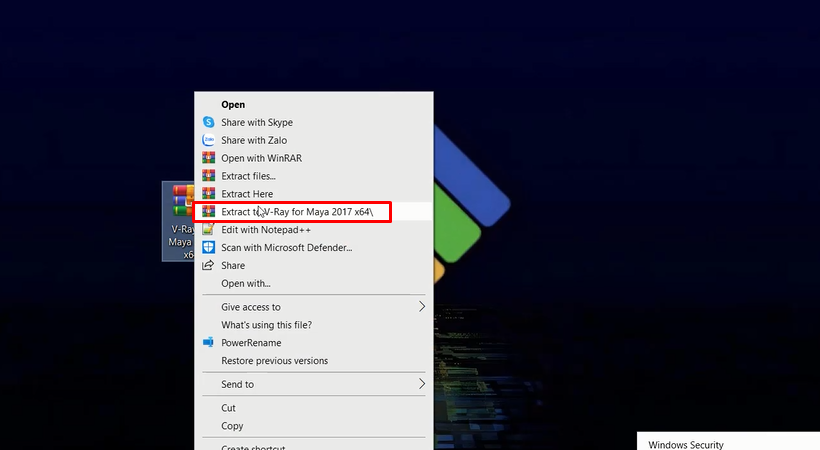Click the archive icon next to Extract files...

[209, 176]
